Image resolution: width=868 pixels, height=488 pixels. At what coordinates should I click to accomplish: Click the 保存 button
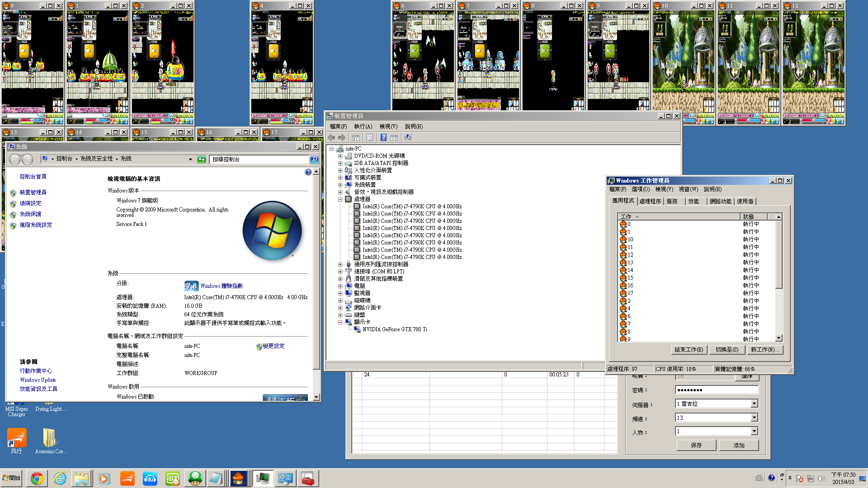(696, 446)
